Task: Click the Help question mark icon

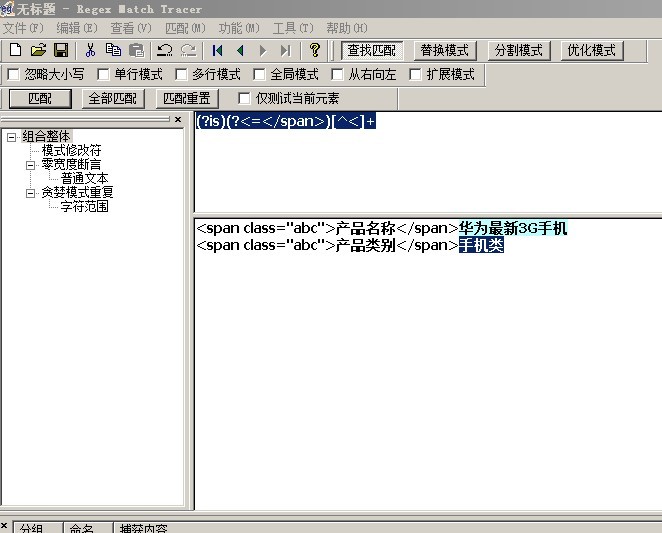Action: (314, 50)
